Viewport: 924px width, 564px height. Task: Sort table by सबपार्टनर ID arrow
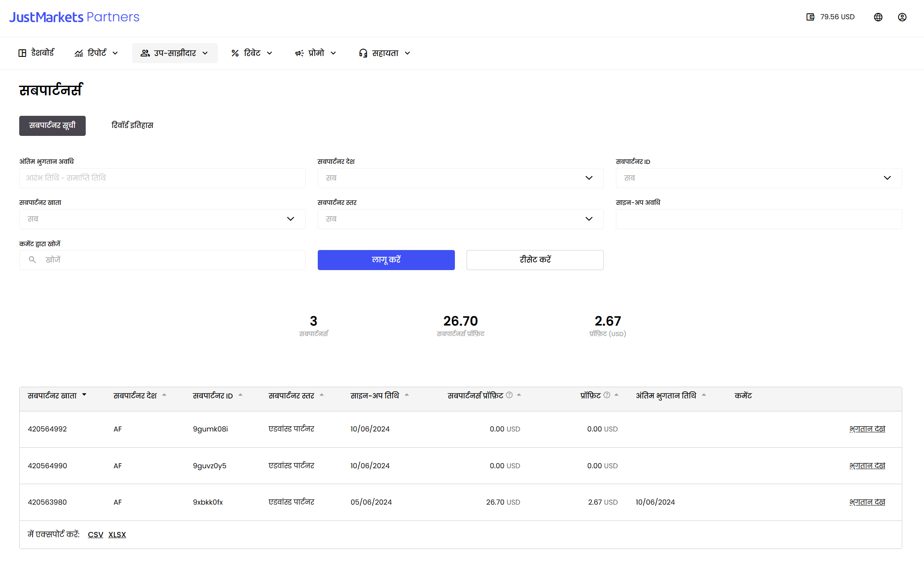[240, 395]
